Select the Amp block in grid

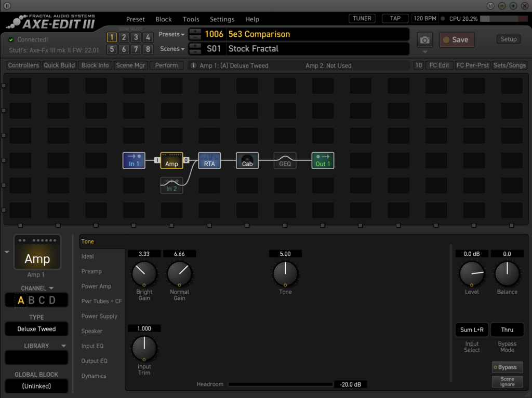171,160
